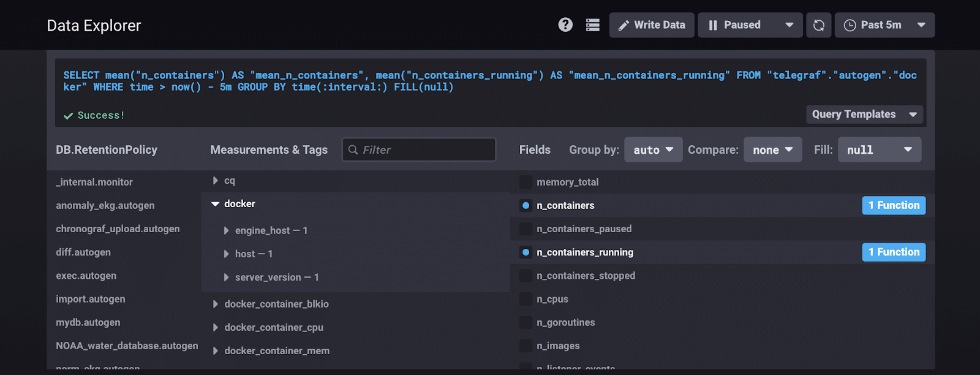Click the Filter measurements search field
The width and height of the screenshot is (980, 375).
pyautogui.click(x=419, y=150)
